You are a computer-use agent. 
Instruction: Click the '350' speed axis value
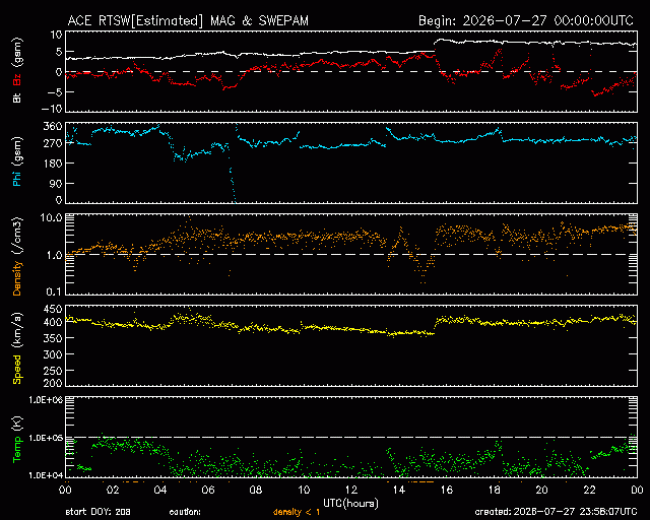tap(53, 338)
